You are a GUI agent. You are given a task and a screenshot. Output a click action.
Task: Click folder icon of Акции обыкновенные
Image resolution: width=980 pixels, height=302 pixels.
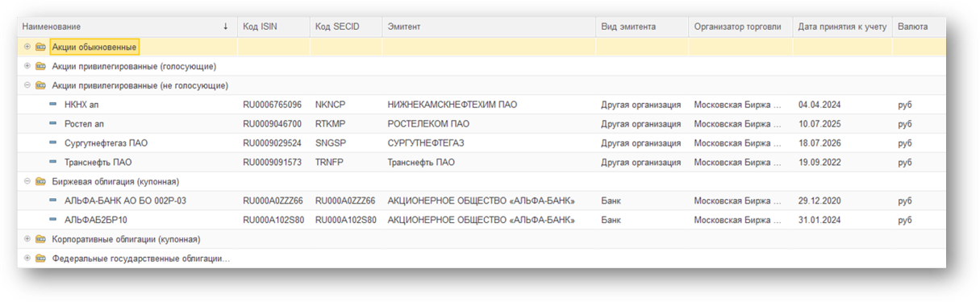(40, 47)
